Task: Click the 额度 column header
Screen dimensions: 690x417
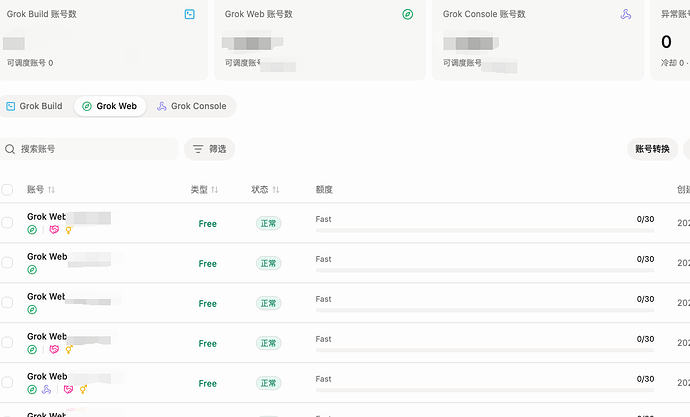Action: (324, 190)
